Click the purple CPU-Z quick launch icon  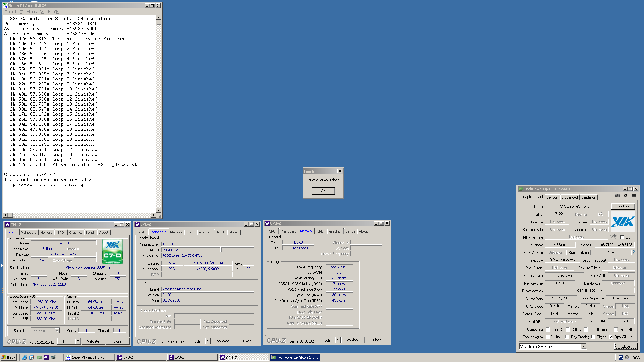coord(46,358)
